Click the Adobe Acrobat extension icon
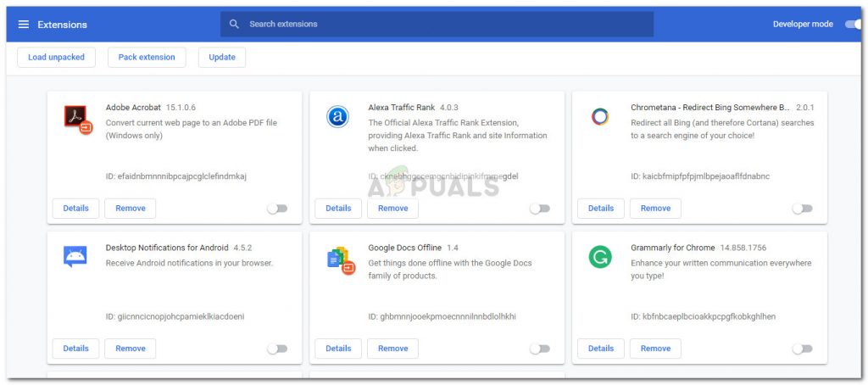The width and height of the screenshot is (868, 385). [78, 119]
